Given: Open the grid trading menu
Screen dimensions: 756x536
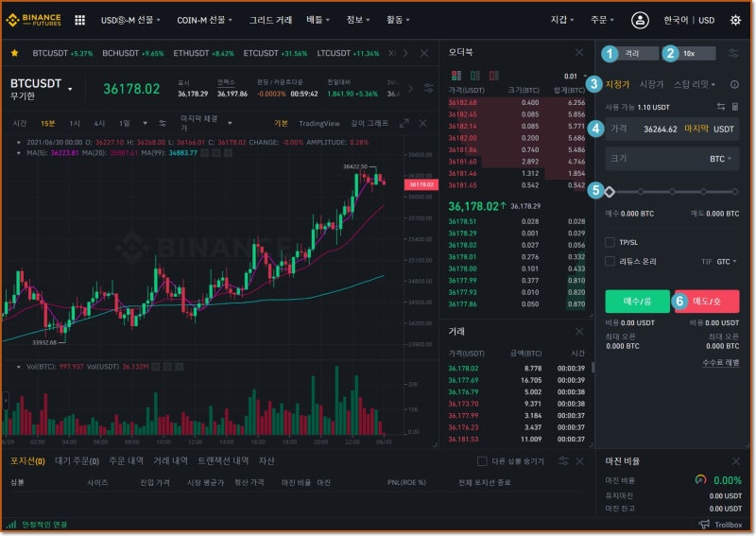Looking at the screenshot, I should (x=270, y=20).
